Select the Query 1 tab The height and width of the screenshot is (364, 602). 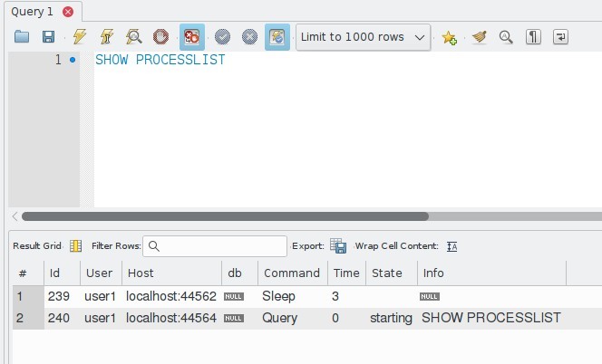click(33, 12)
